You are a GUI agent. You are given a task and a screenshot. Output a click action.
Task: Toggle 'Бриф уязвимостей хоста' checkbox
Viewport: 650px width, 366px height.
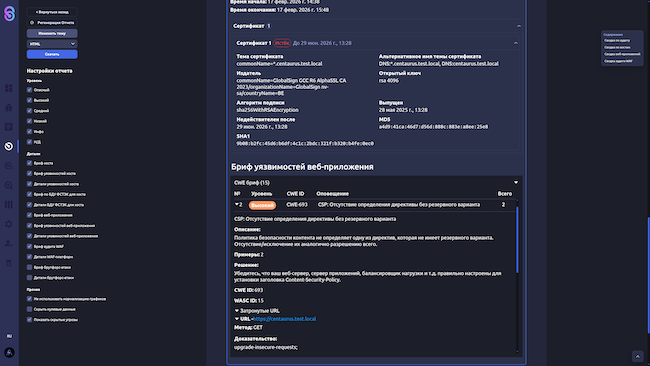(x=29, y=173)
